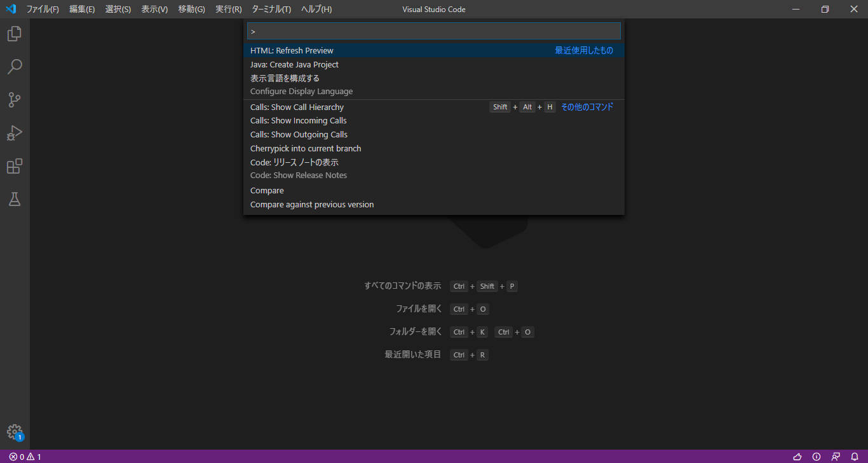This screenshot has width=868, height=463.
Task: Run Java: Create Java Project command
Action: click(433, 64)
